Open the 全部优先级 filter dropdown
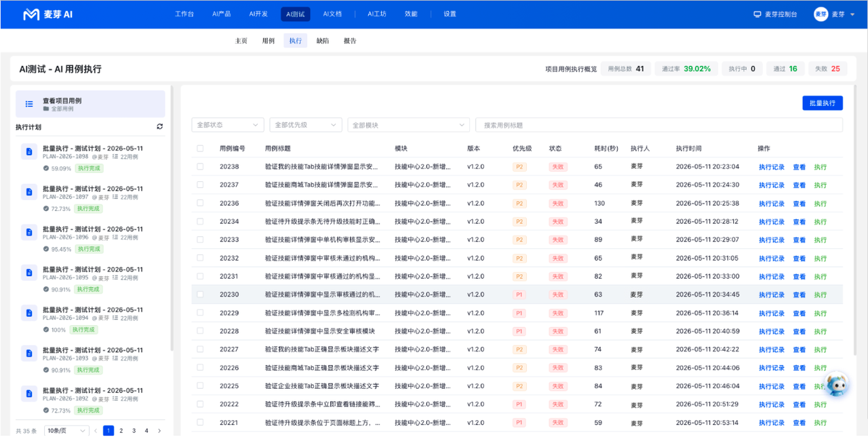Image resolution: width=868 pixels, height=437 pixels. 306,125
